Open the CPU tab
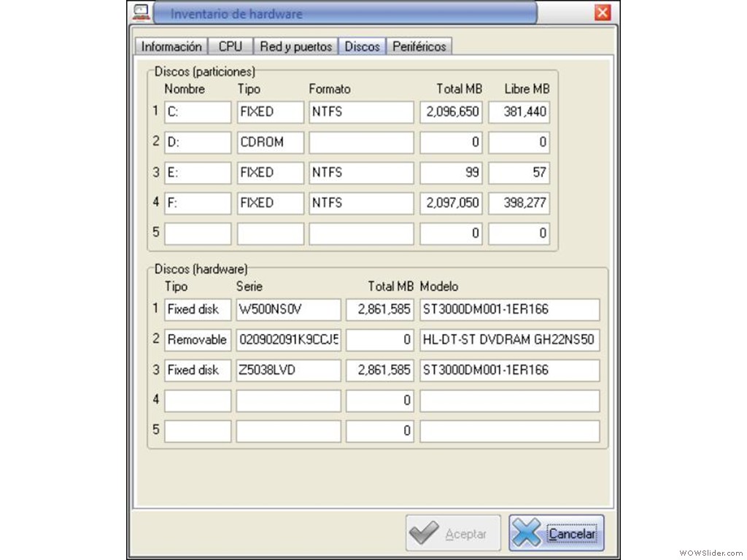Image resolution: width=747 pixels, height=560 pixels. coord(230,46)
